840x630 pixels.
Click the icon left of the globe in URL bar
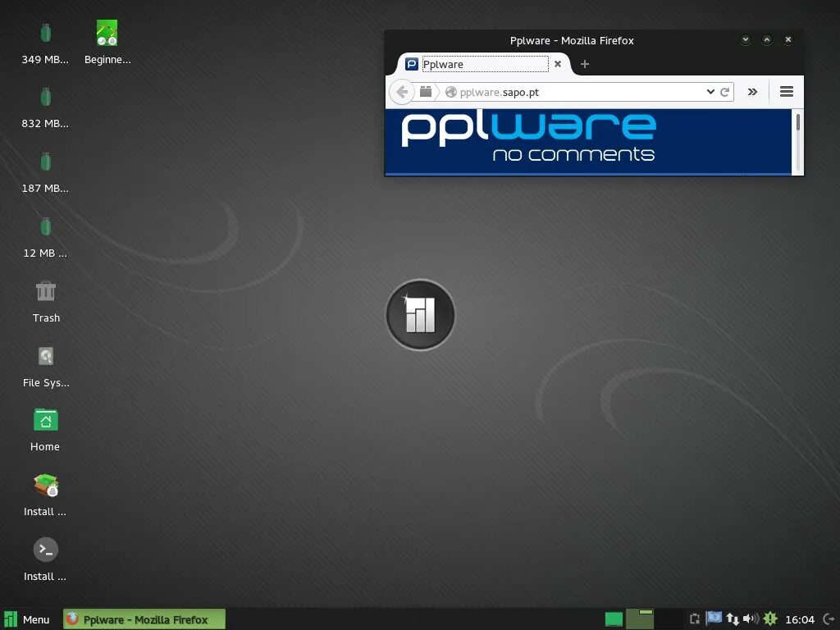pos(426,92)
